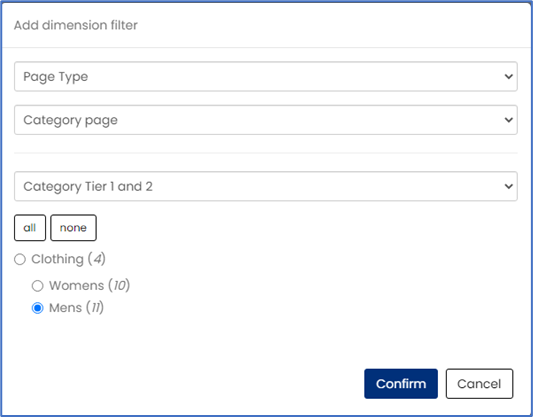Toggle the selected Mens radio button
533x417 pixels.
click(37, 308)
